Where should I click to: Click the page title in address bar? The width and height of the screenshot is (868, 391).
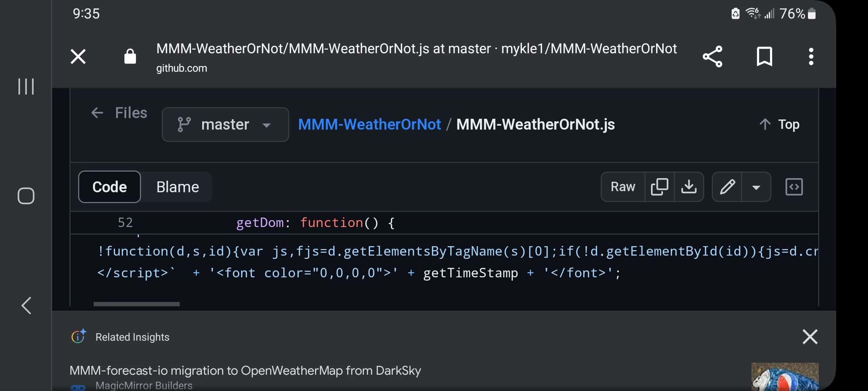pos(416,49)
